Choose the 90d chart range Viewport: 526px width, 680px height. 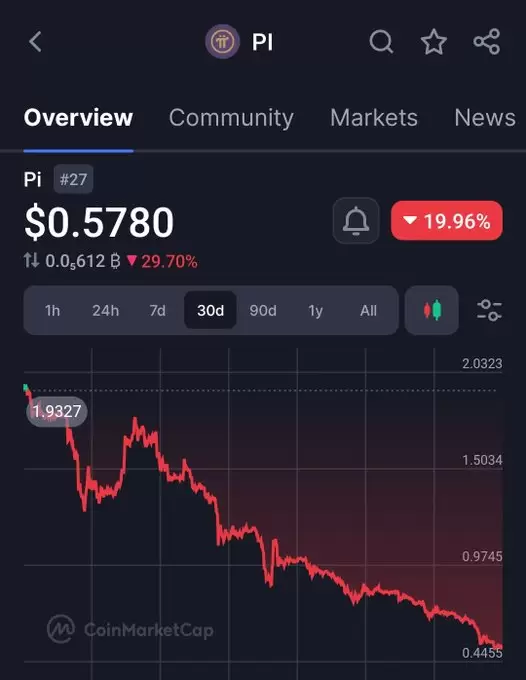pos(263,311)
